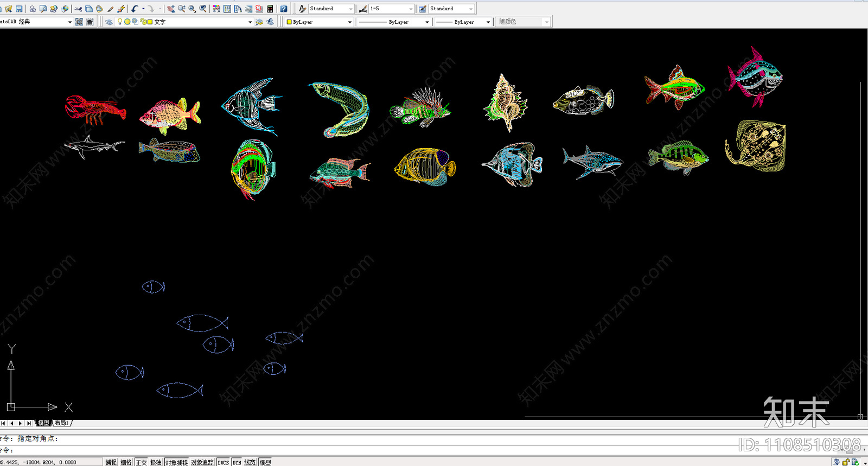Toggle 对象追踪 object snap tracking

(x=202, y=462)
